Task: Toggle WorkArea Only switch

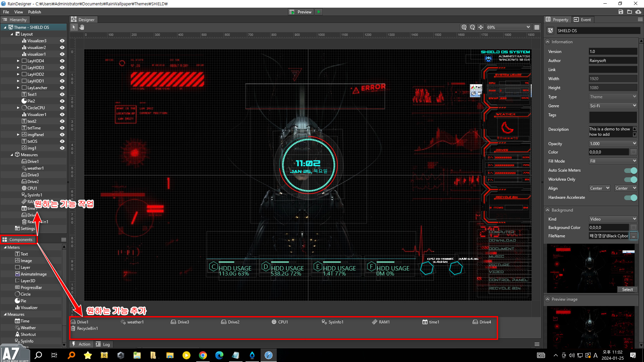Action: 631,179
